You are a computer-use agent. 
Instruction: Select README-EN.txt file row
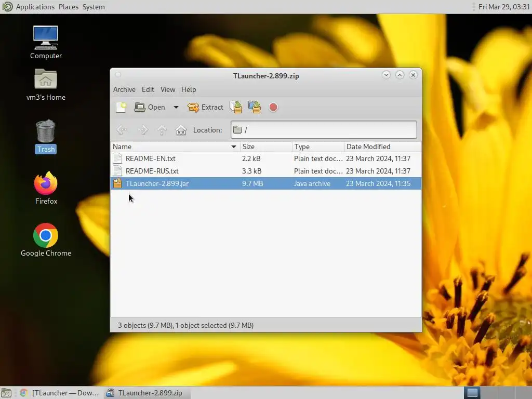[x=266, y=158]
